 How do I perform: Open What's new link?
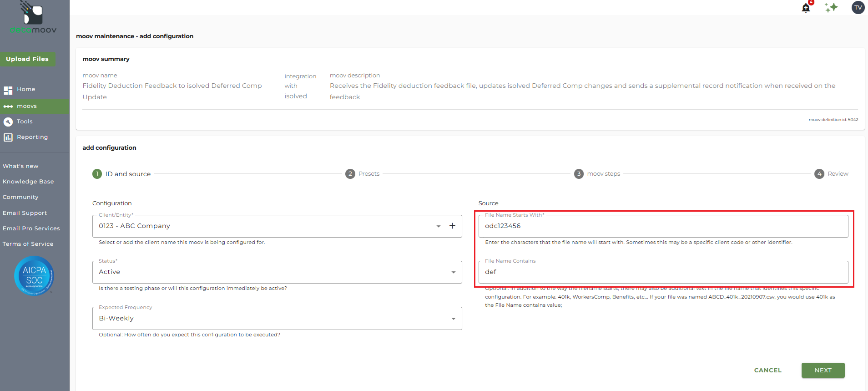point(20,166)
